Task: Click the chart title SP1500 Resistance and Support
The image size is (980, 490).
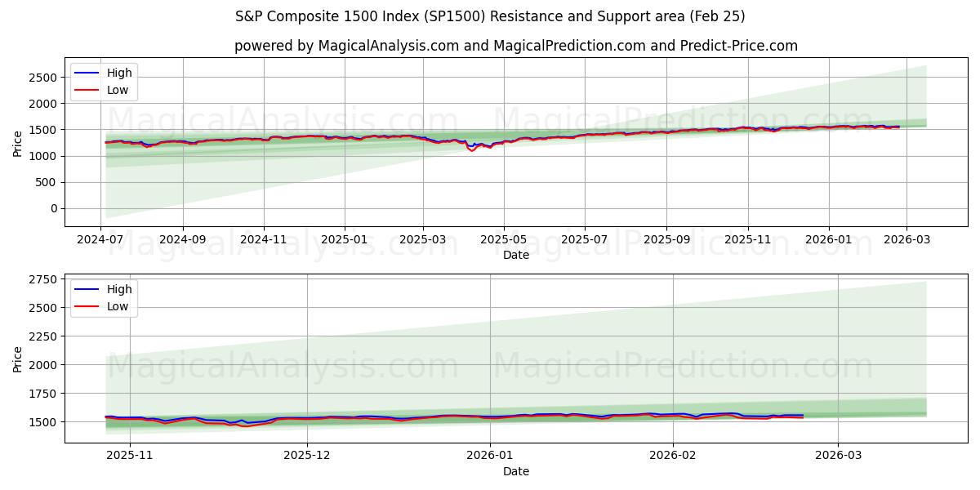Action: pyautogui.click(x=490, y=16)
